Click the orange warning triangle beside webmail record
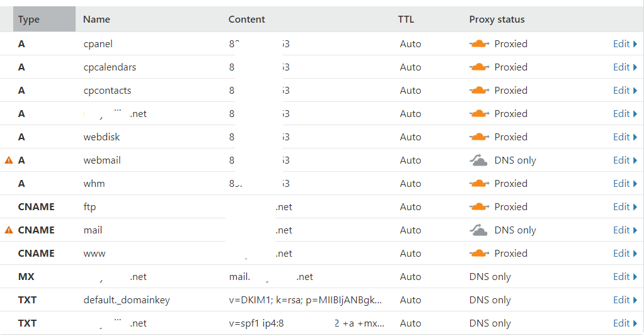Image resolution: width=644 pixels, height=336 pixels. tap(9, 160)
